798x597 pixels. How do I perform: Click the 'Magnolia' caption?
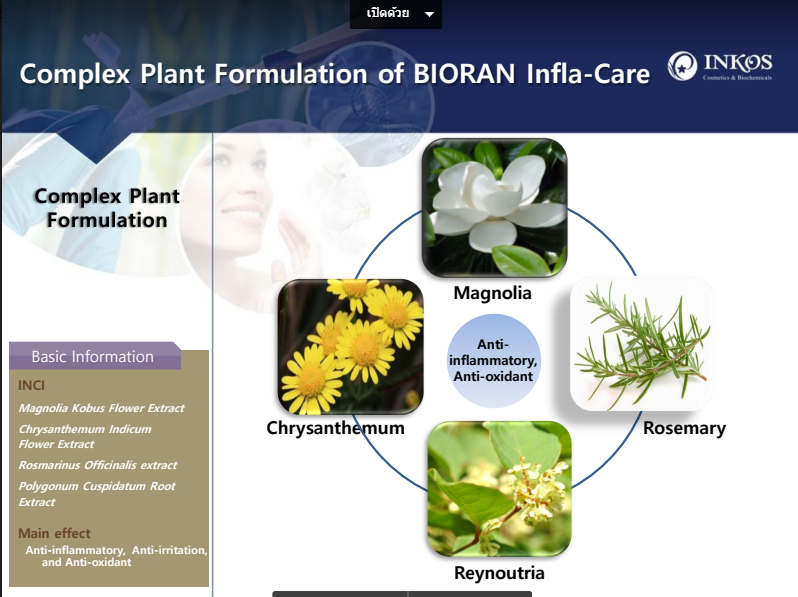(493, 293)
